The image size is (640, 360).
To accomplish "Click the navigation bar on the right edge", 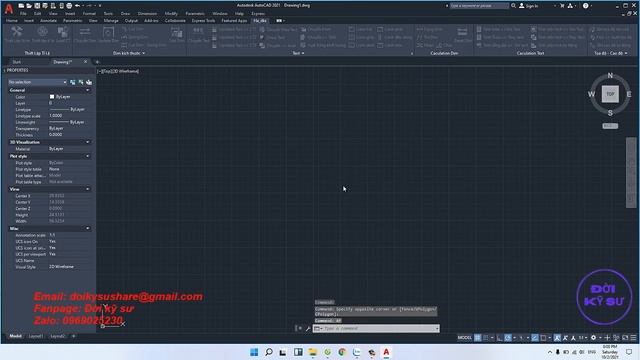I will tap(631, 173).
